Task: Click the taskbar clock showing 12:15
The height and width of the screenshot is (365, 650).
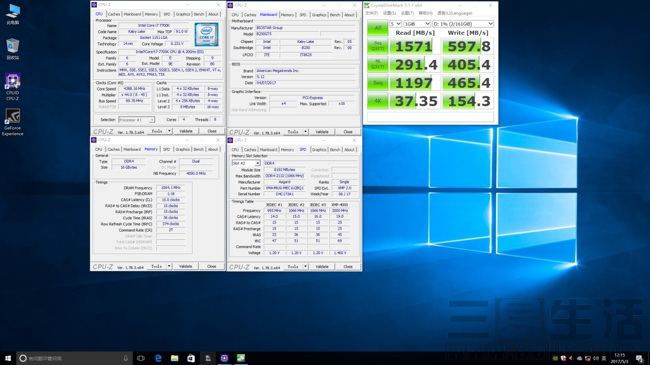Action: pos(620,358)
